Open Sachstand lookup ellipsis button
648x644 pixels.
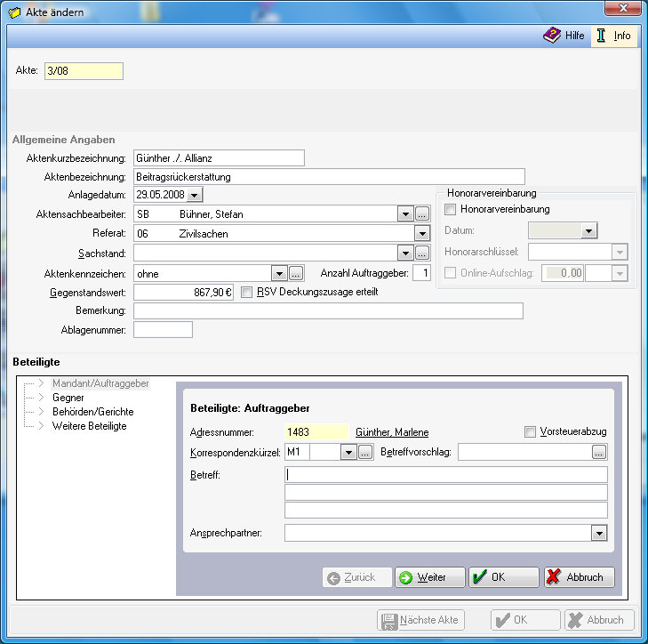(x=422, y=254)
